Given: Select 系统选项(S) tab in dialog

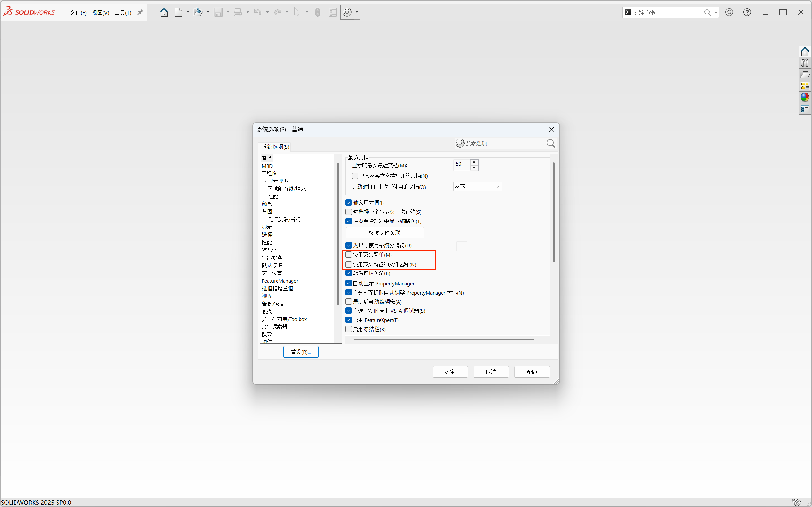Looking at the screenshot, I should [x=275, y=146].
